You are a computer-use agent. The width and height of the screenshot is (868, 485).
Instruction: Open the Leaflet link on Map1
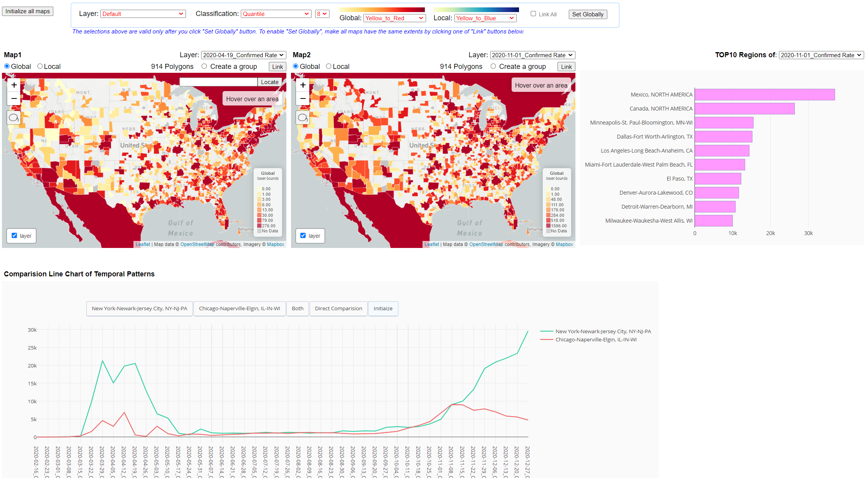click(143, 244)
